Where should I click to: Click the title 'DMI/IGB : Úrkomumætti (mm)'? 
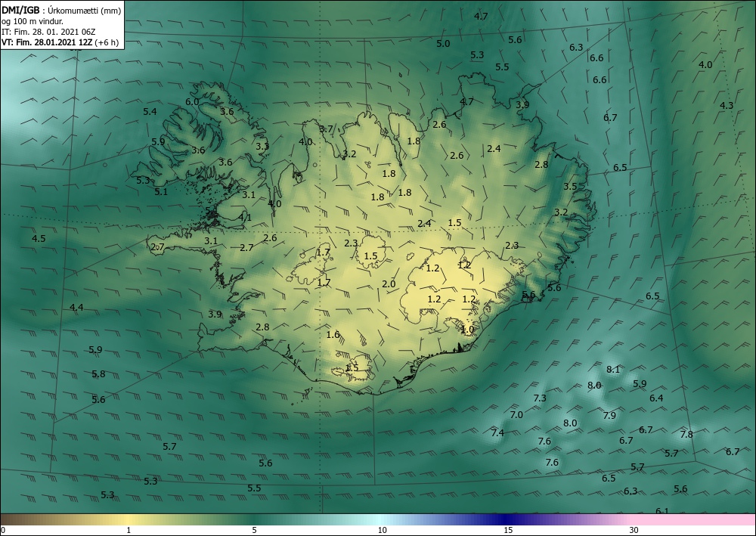(x=61, y=10)
